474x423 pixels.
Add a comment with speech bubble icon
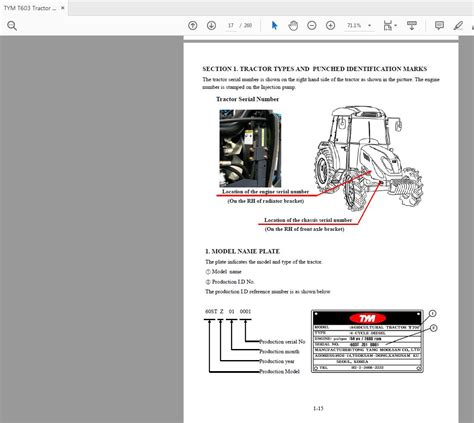[439, 25]
